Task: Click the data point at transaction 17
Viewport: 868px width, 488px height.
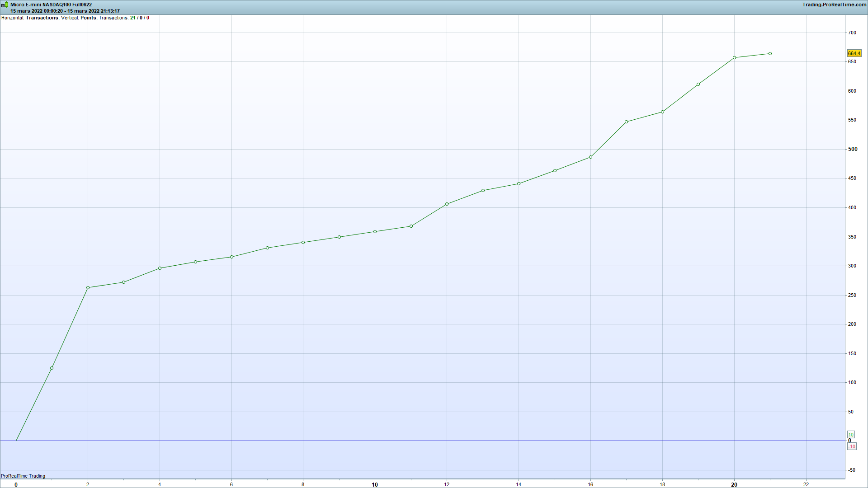Action: [627, 122]
